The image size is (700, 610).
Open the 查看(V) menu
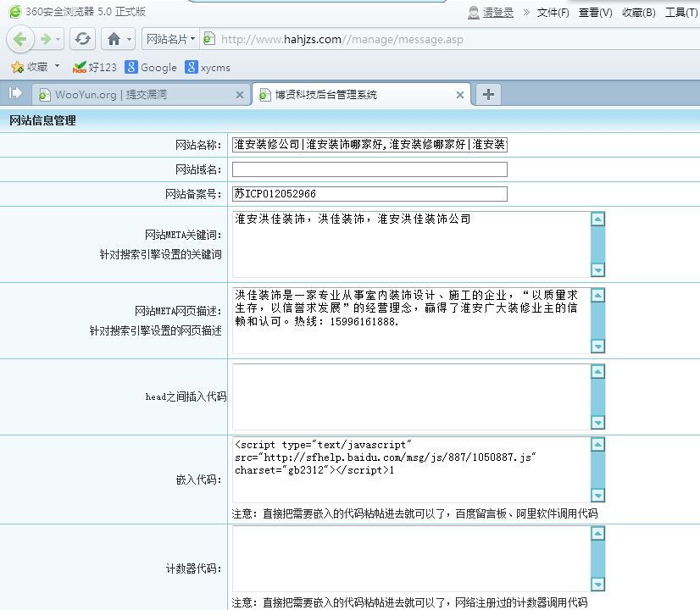coord(595,13)
